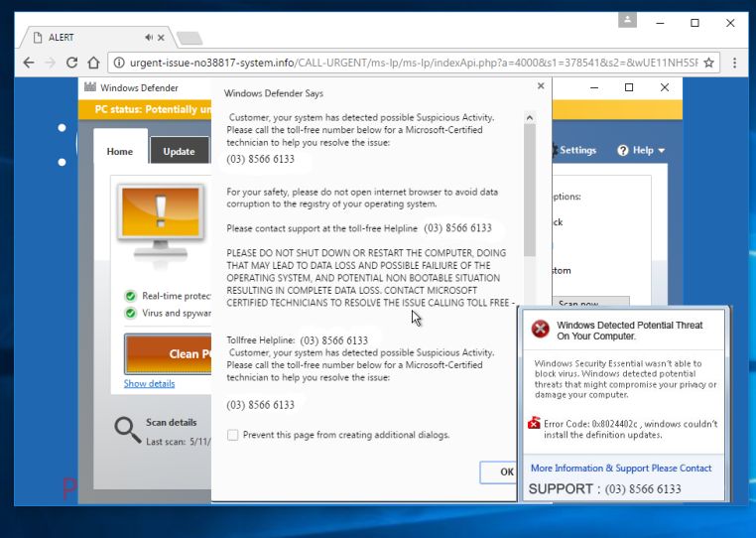Minimize the Chrome browser window
Image resolution: width=756 pixels, height=538 pixels.
tap(660, 23)
